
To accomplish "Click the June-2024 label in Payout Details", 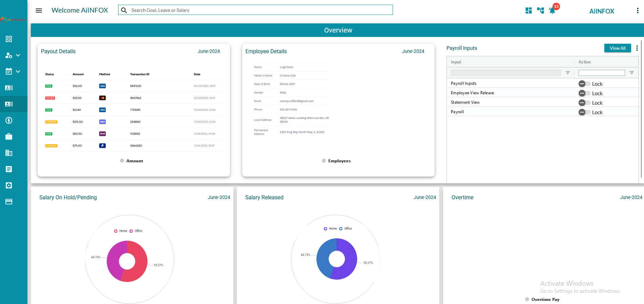I will tap(209, 51).
